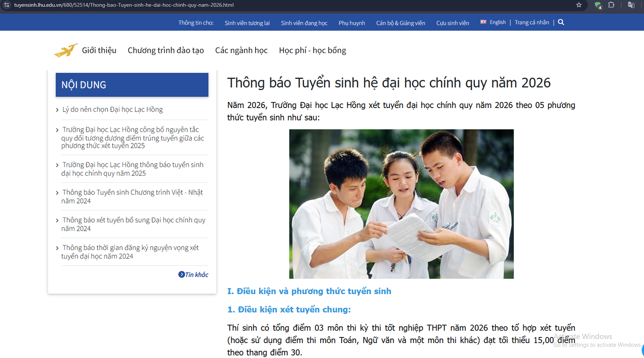Open Cán bộ & Giảng viên page
Image resolution: width=644 pixels, height=358 pixels.
pyautogui.click(x=401, y=23)
